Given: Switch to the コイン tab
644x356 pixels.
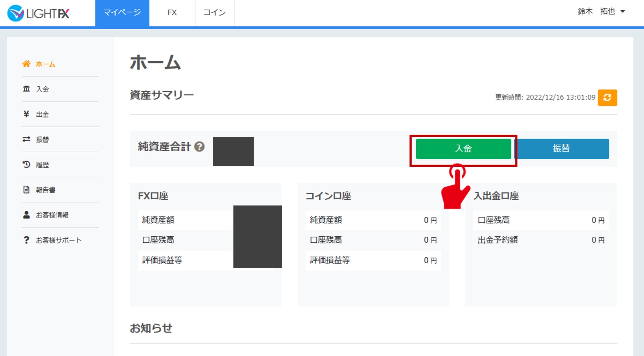Looking at the screenshot, I should (214, 13).
